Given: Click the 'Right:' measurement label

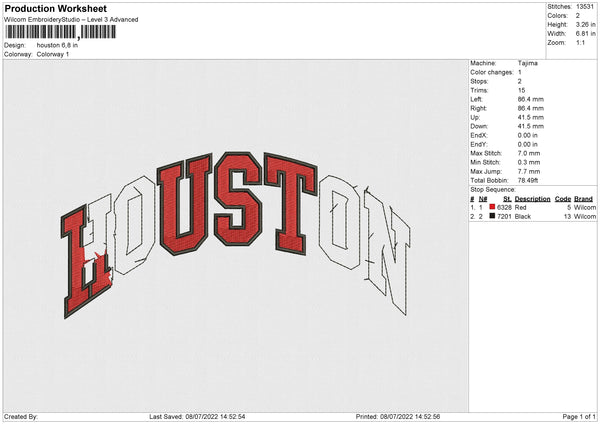Looking at the screenshot, I should [479, 108].
